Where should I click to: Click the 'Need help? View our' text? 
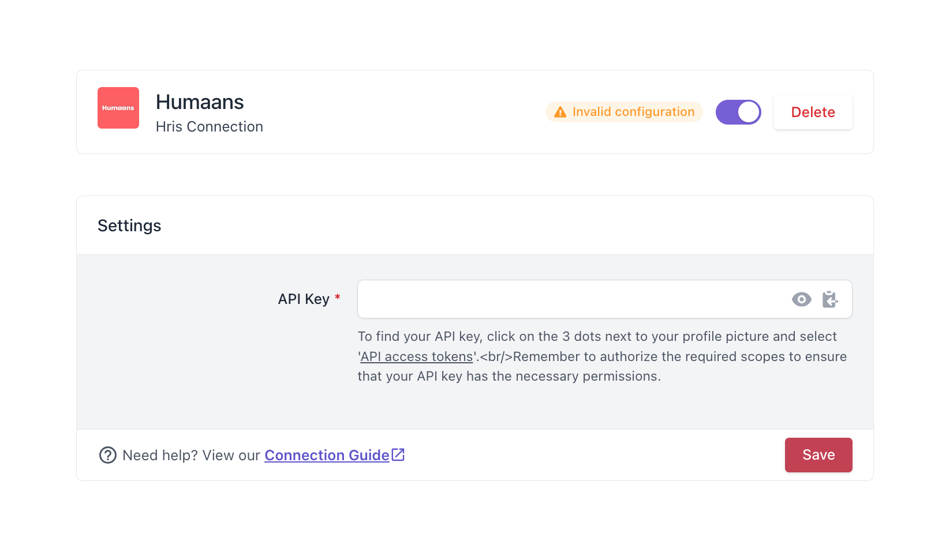(x=192, y=455)
